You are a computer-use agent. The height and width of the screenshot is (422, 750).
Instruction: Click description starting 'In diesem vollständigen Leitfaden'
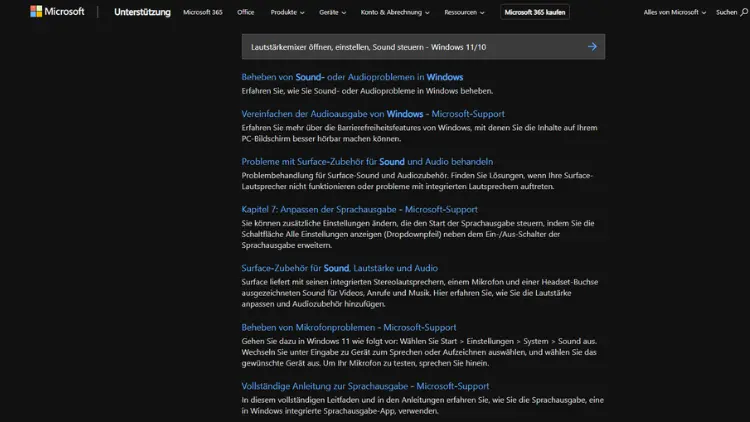[x=422, y=405]
